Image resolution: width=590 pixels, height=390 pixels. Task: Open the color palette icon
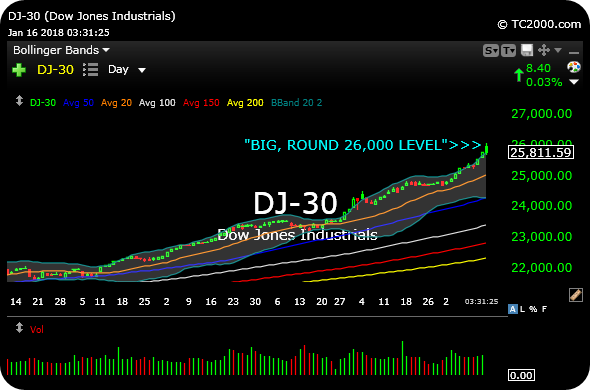574,67
